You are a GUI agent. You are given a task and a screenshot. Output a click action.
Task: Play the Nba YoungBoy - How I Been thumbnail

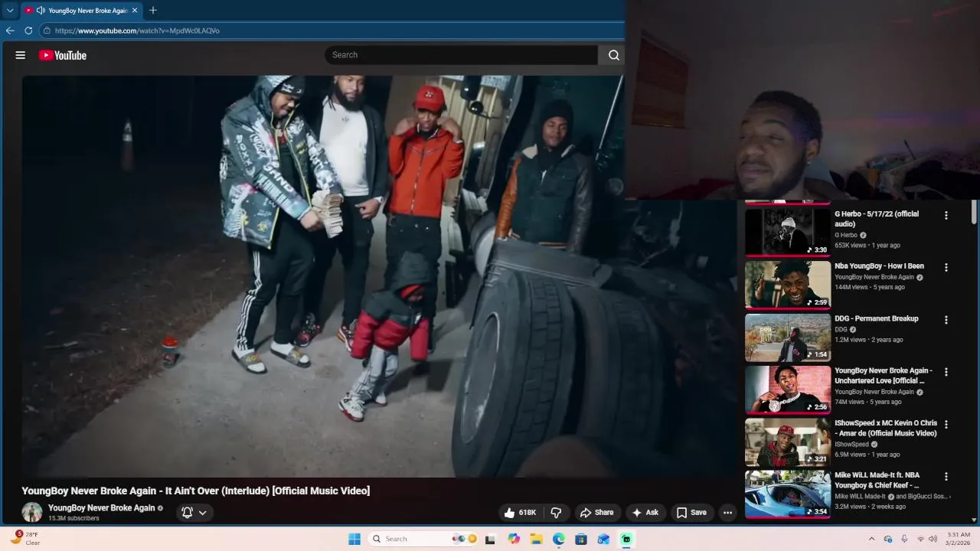pyautogui.click(x=788, y=285)
